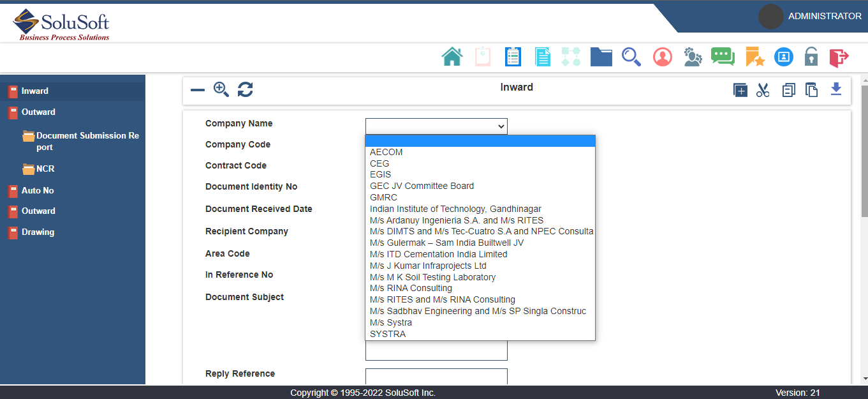The width and height of the screenshot is (868, 399).
Task: Click the administrator avatar circle
Action: pyautogui.click(x=770, y=17)
